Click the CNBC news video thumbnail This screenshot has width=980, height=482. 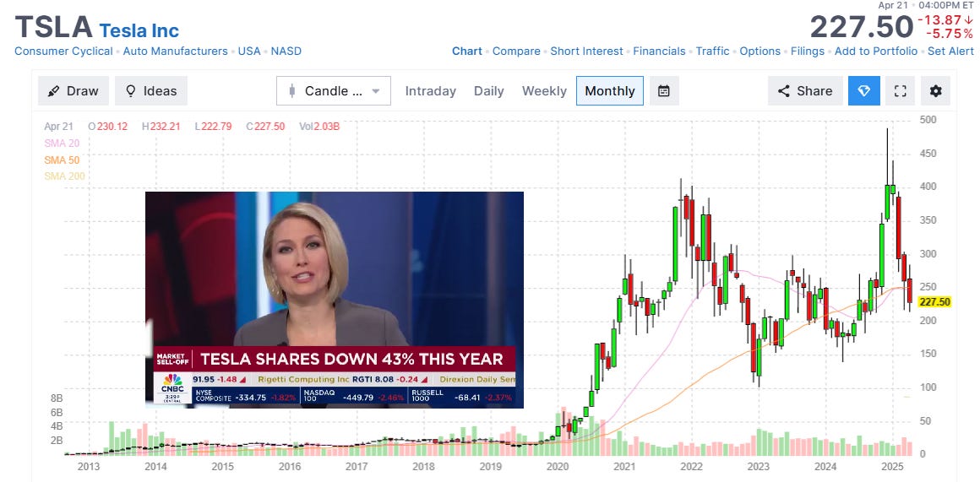click(x=335, y=300)
